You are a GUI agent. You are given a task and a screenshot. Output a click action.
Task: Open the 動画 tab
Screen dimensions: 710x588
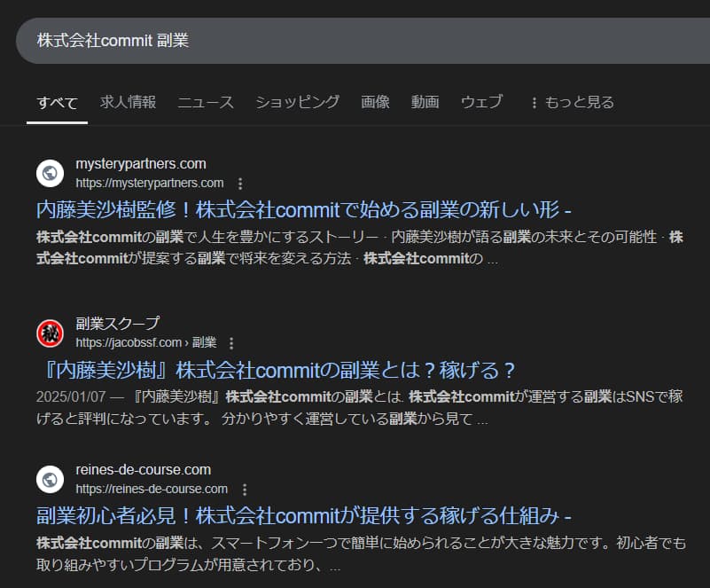(425, 102)
